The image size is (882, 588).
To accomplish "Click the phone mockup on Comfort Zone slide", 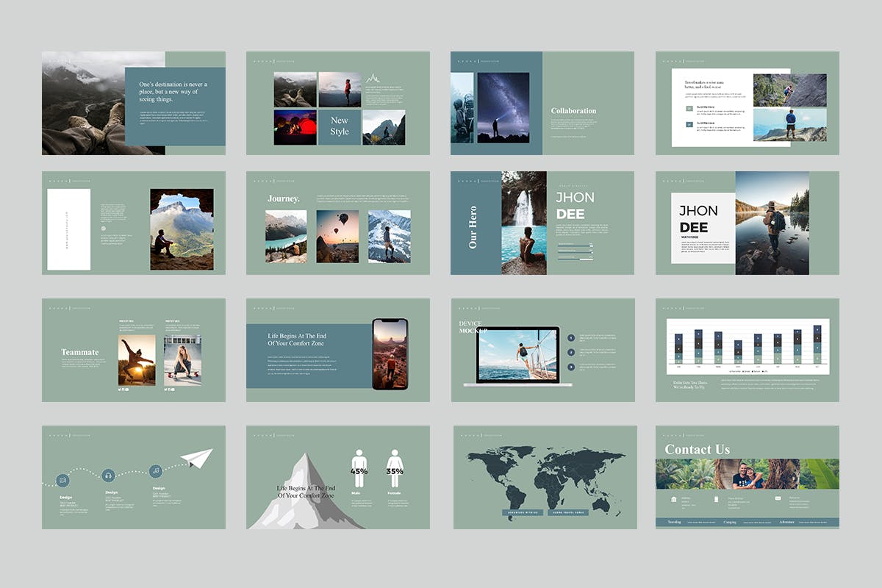I will [x=390, y=354].
